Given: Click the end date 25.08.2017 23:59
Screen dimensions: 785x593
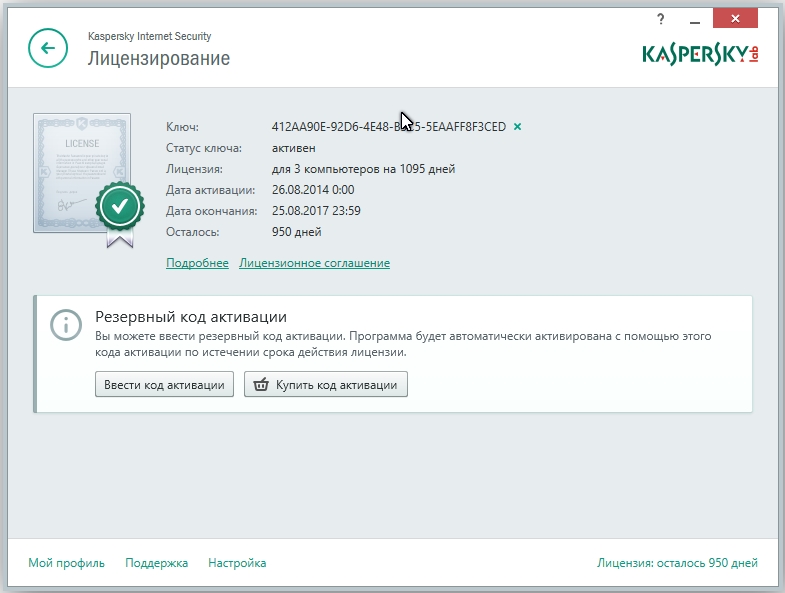Looking at the screenshot, I should pyautogui.click(x=316, y=211).
